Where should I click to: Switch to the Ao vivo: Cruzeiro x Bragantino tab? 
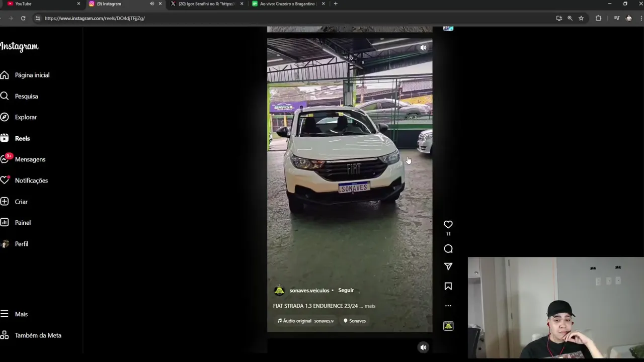(x=287, y=4)
